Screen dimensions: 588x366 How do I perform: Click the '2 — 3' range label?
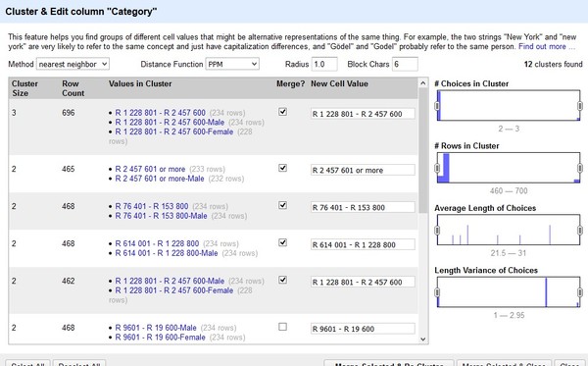509,129
